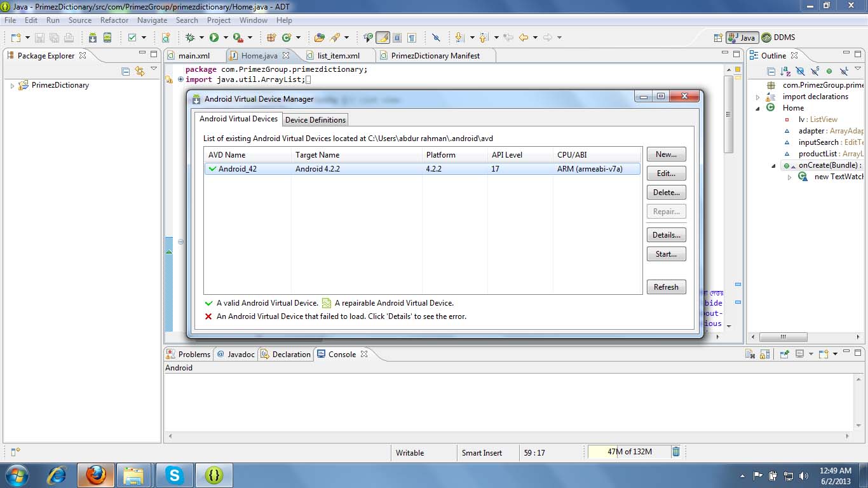Toggle Sort alphabetically in Outline panel

tap(785, 71)
